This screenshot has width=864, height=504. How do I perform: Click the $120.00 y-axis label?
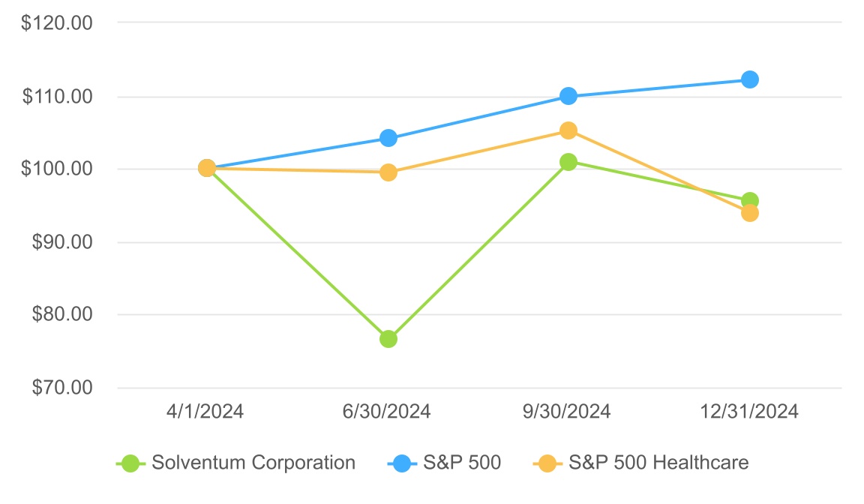[57, 23]
